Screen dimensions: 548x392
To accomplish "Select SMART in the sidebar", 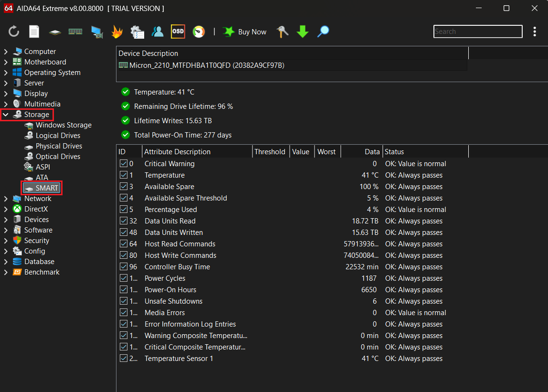I will 45,188.
